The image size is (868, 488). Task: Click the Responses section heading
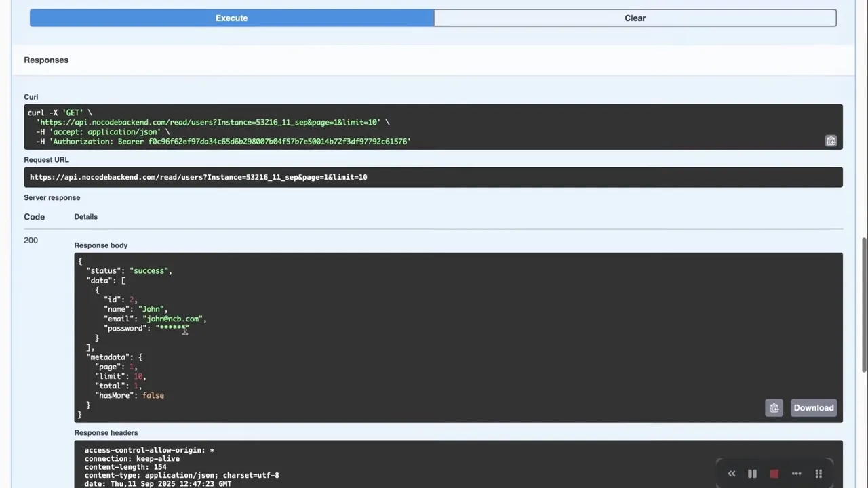tap(46, 60)
